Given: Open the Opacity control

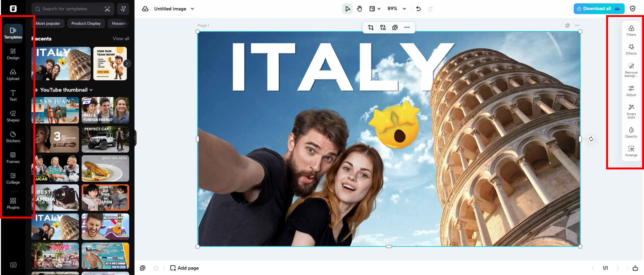Looking at the screenshot, I should click(631, 132).
